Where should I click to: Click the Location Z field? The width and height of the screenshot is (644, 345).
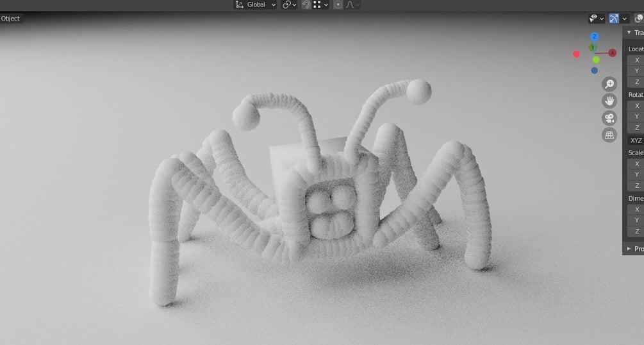click(636, 82)
